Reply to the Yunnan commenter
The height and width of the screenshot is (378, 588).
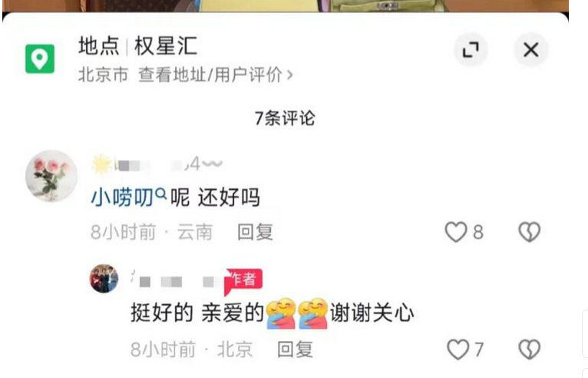[x=255, y=232]
